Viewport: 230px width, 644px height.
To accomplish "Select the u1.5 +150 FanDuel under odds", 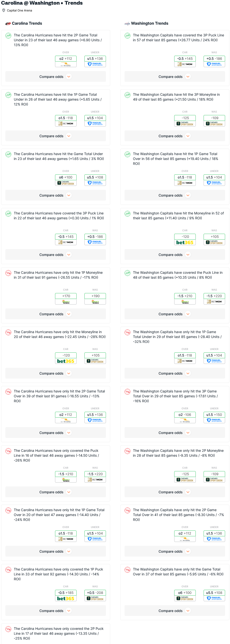I will coord(214,417).
